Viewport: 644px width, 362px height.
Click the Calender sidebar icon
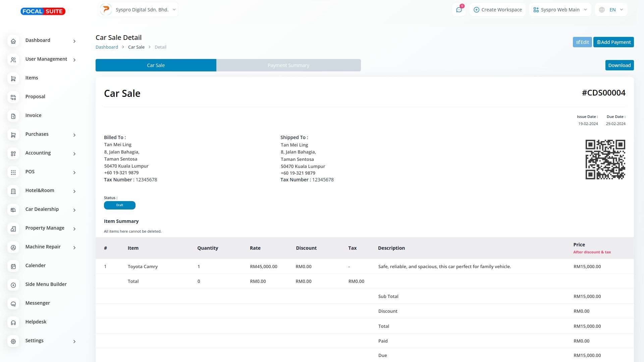pyautogui.click(x=13, y=266)
